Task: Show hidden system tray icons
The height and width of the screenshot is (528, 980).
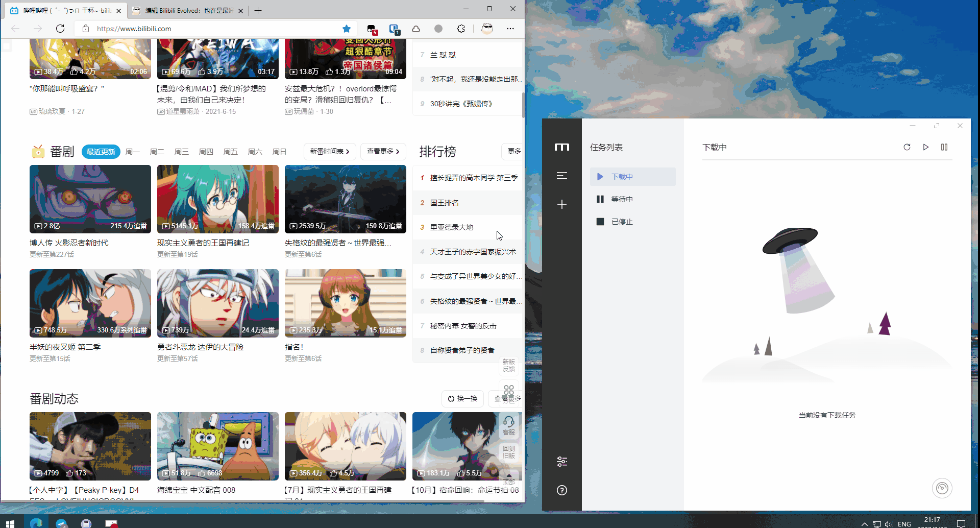Action: point(864,524)
